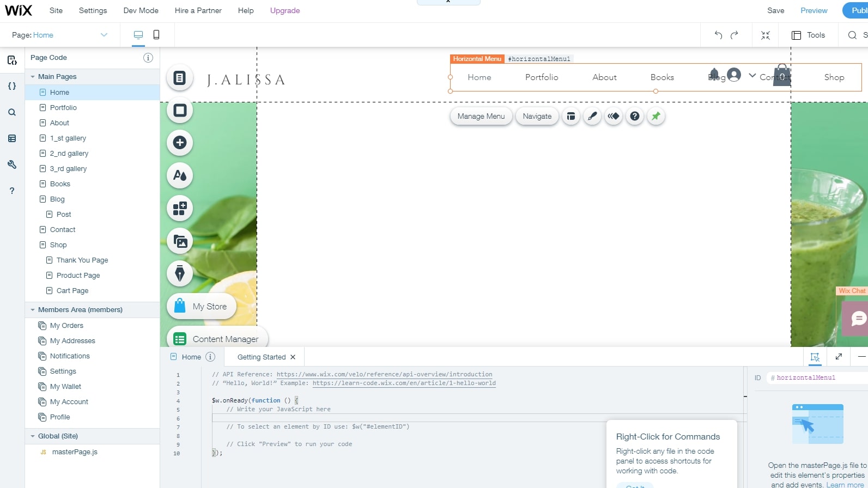
Task: Click the Manage Menu button
Action: tap(481, 116)
